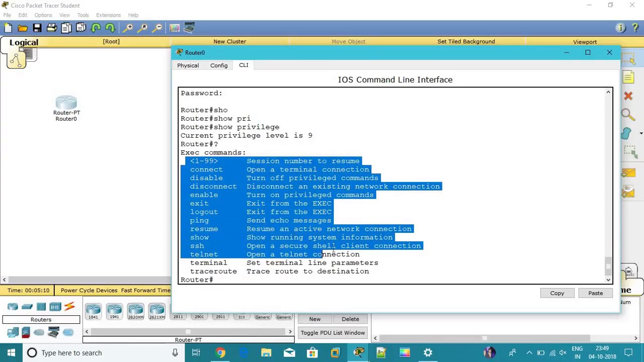Pick the 2620XM router model
644x362 pixels.
tap(135, 311)
